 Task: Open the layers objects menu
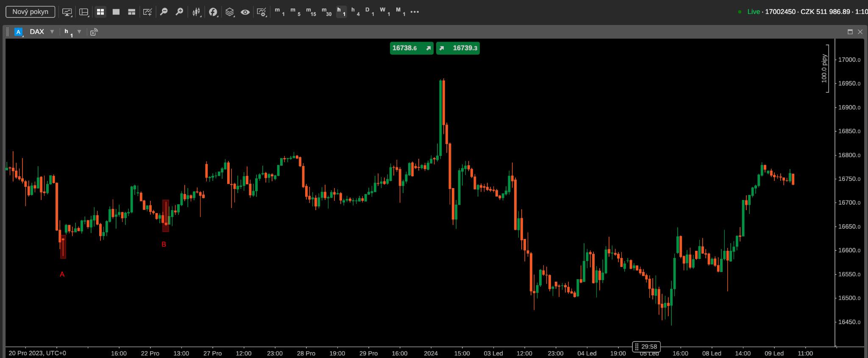(x=230, y=12)
